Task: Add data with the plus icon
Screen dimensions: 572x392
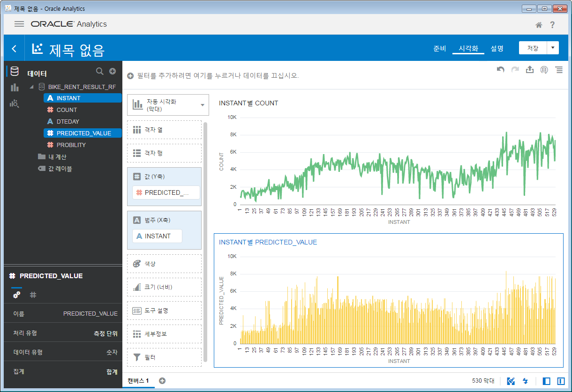Action: pos(113,71)
